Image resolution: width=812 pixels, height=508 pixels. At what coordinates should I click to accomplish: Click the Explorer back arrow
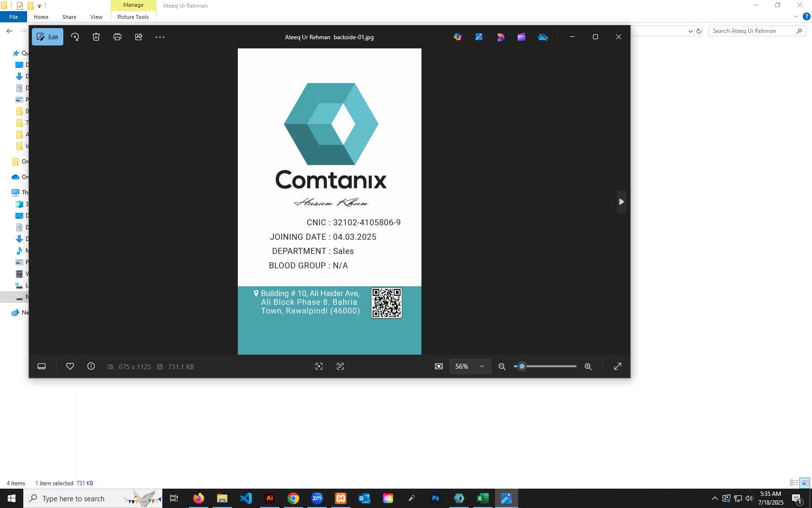coord(9,31)
